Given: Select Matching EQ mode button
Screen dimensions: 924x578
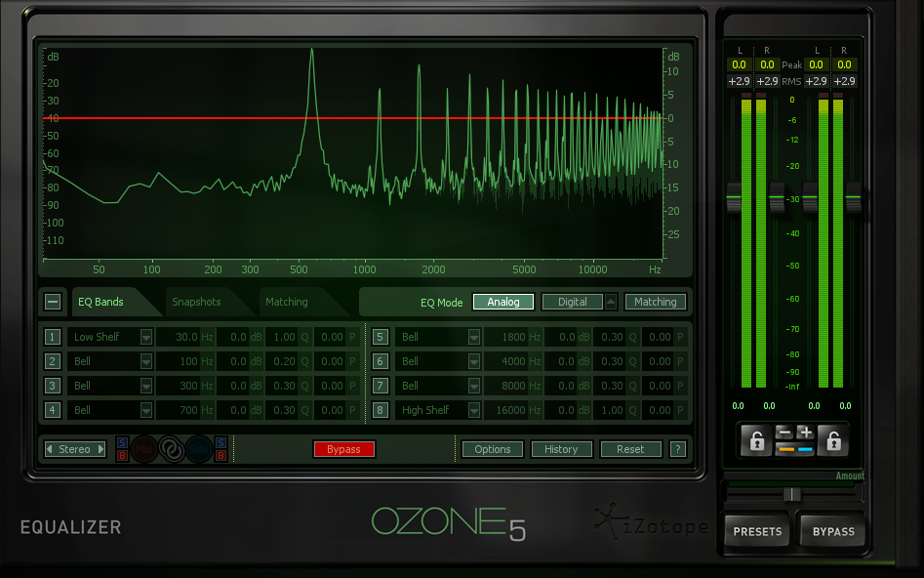Looking at the screenshot, I should 656,302.
